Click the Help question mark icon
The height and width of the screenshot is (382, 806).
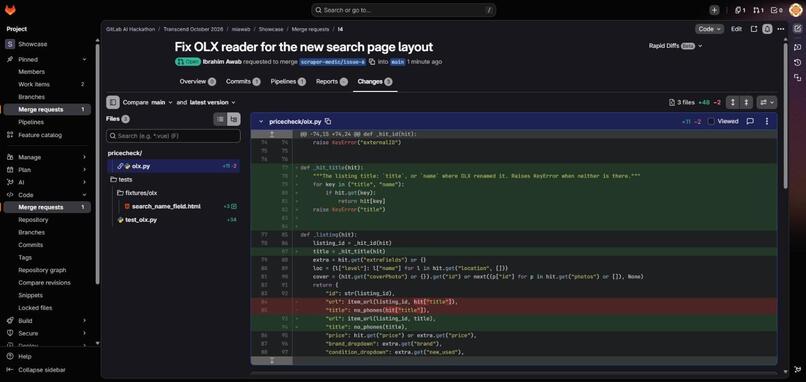pyautogui.click(x=10, y=356)
